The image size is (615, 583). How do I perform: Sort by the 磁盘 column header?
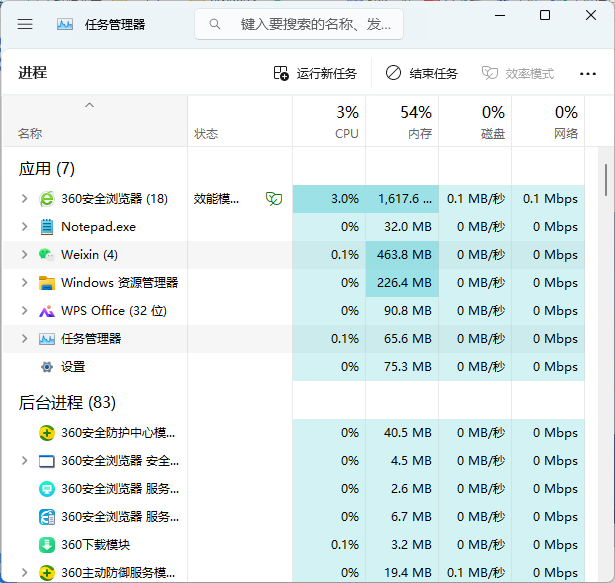(x=475, y=122)
